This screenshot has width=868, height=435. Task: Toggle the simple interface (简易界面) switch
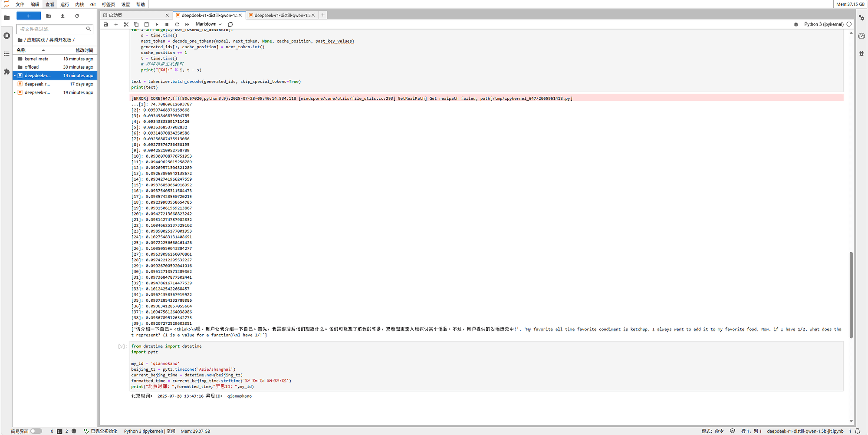(36, 431)
